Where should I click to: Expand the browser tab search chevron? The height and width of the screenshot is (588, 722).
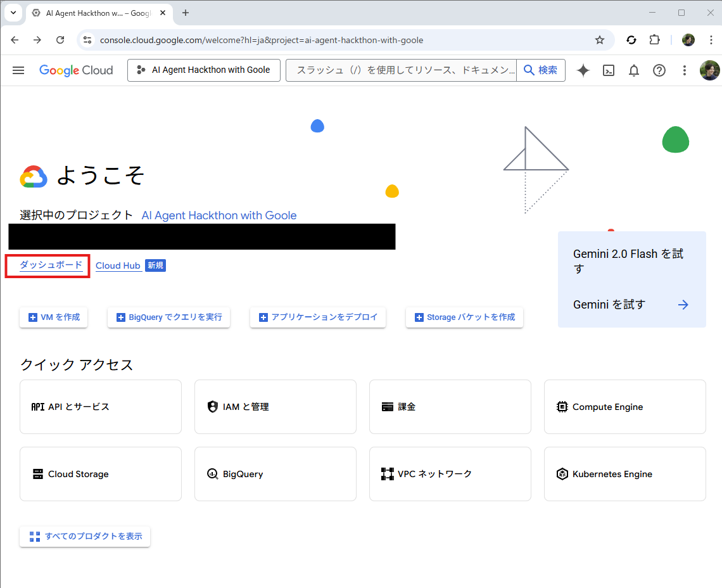(x=13, y=13)
